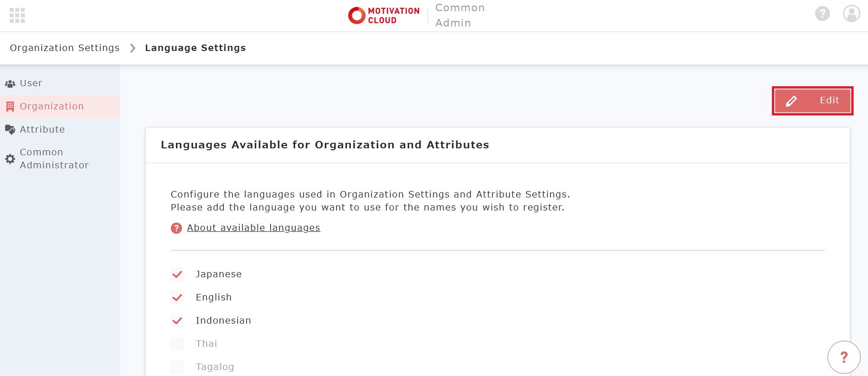Enable the Tagalog language checkbox
868x376 pixels.
tap(177, 367)
